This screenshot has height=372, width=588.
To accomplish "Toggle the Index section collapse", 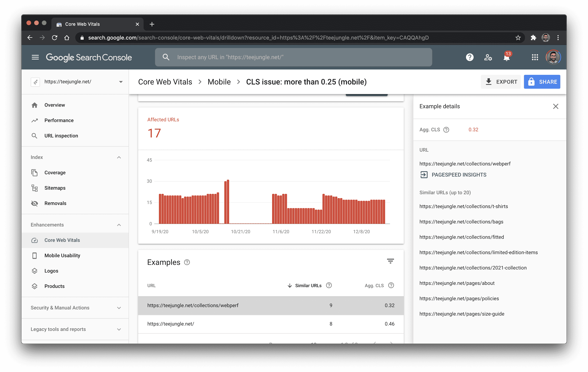I will point(119,157).
